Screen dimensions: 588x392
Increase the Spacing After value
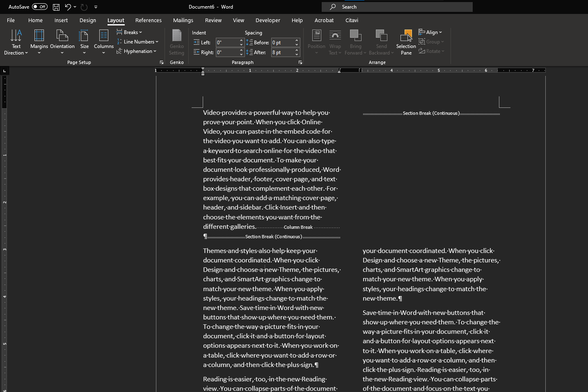point(297,50)
